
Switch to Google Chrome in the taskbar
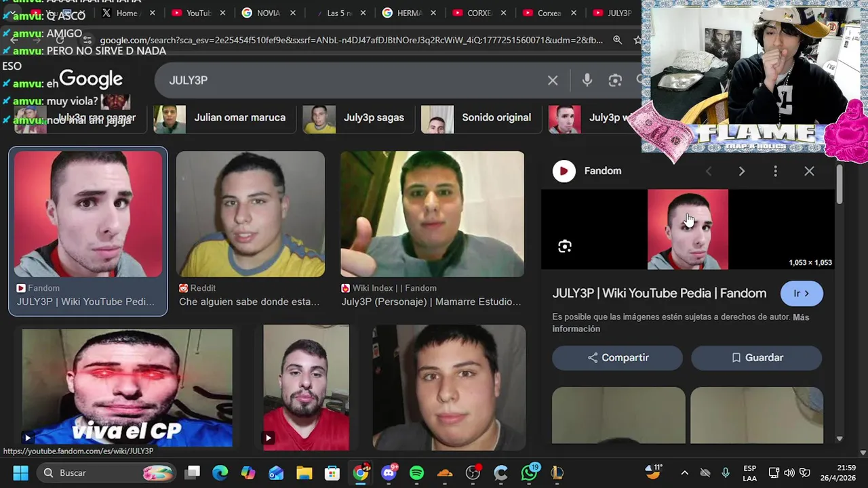tap(361, 472)
